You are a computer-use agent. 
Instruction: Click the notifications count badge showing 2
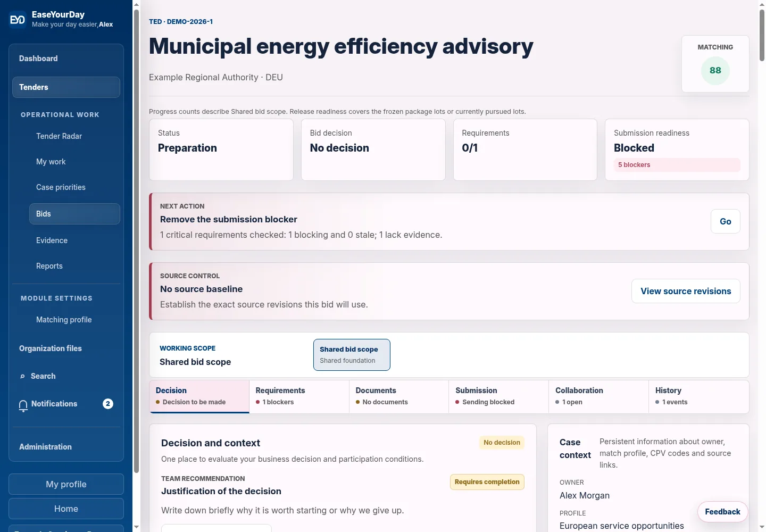[x=108, y=404]
